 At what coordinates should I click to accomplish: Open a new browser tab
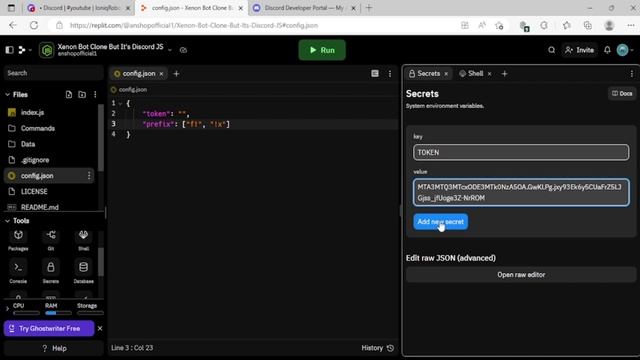tap(369, 8)
